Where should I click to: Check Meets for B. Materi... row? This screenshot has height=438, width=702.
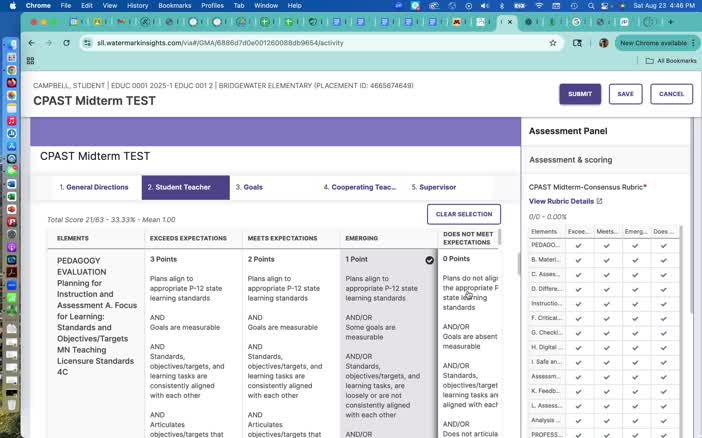point(607,260)
